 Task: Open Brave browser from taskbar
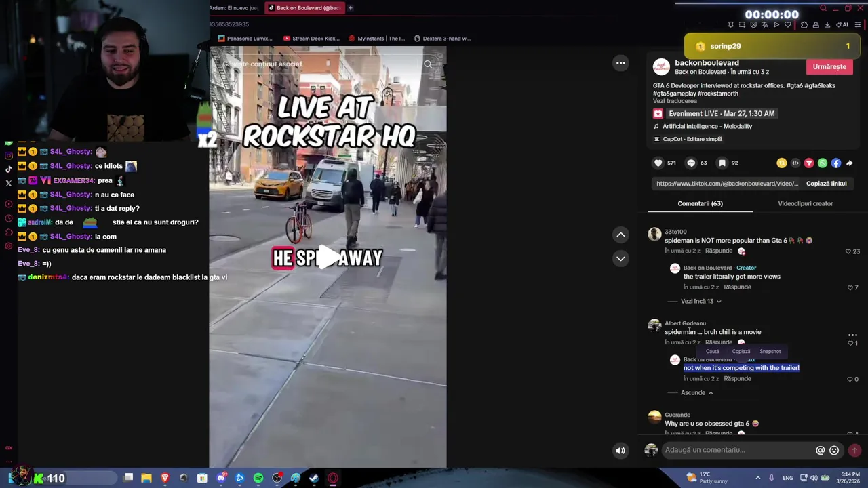pyautogui.click(x=165, y=478)
